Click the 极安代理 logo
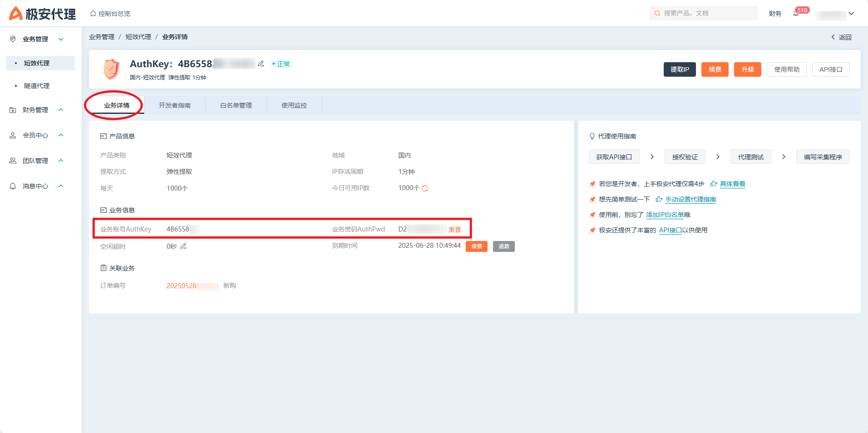Viewport: 868px width, 433px height. click(x=42, y=14)
